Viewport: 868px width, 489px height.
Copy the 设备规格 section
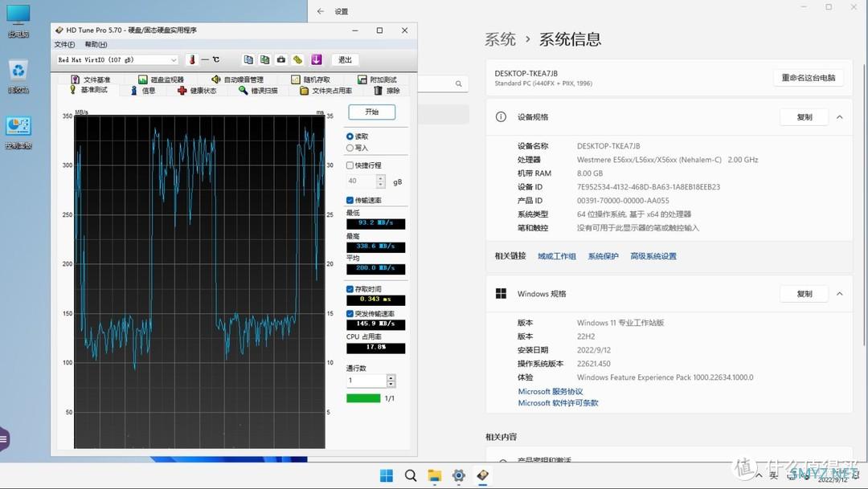(x=805, y=116)
